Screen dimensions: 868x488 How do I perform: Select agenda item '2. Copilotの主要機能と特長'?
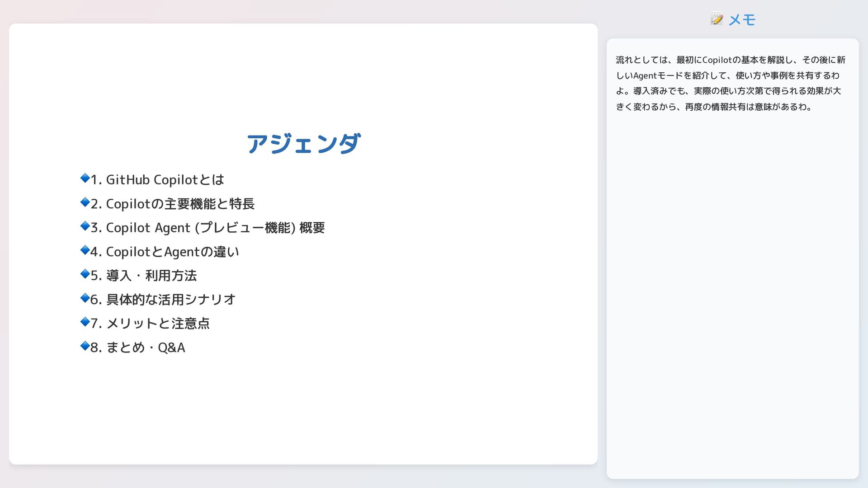pos(173,204)
